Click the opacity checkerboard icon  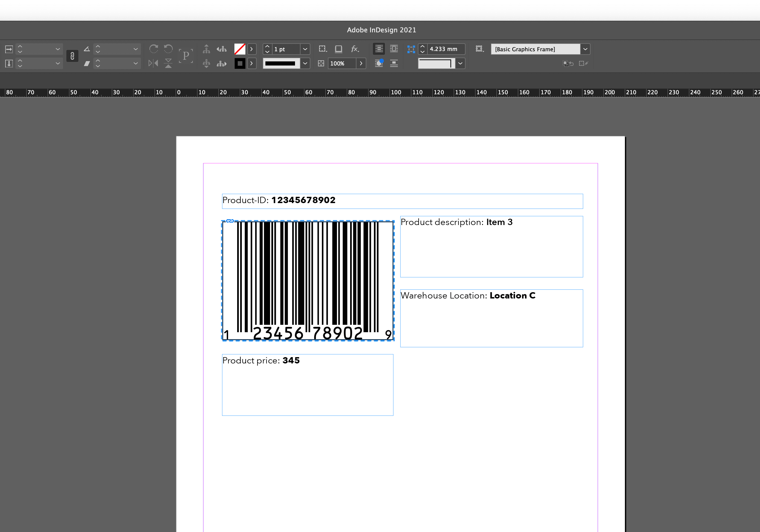tap(321, 64)
